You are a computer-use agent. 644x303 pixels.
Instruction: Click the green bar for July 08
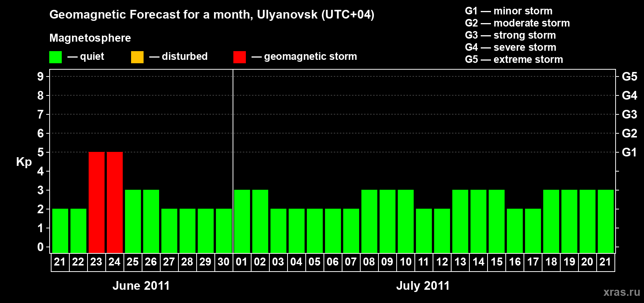(369, 221)
